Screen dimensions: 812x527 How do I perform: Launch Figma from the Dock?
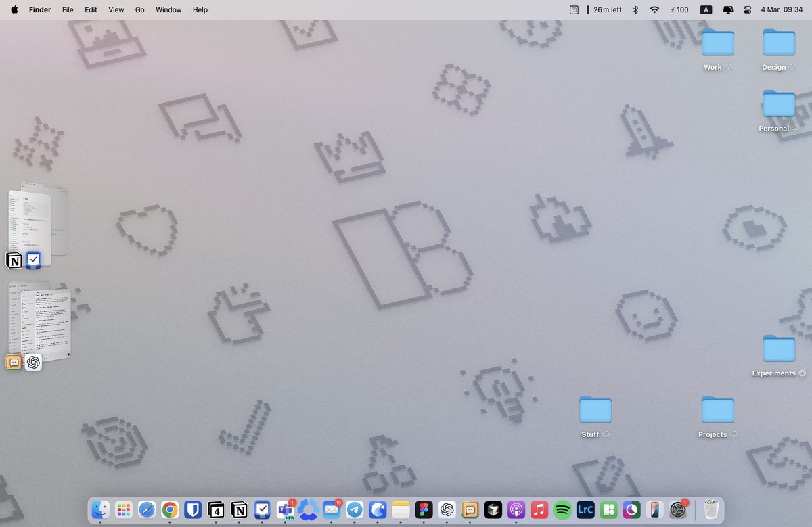point(424,509)
